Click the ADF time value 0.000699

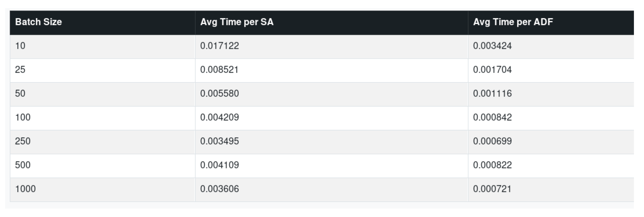tap(492, 141)
